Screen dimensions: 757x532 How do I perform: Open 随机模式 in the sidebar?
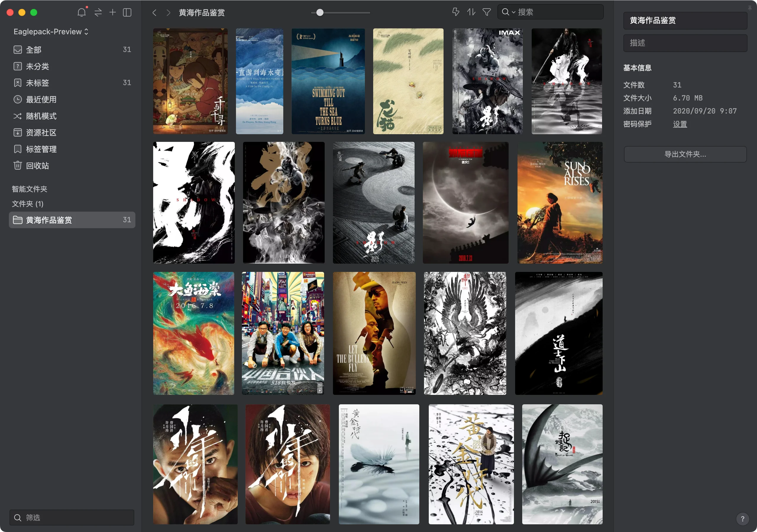[x=72, y=116]
